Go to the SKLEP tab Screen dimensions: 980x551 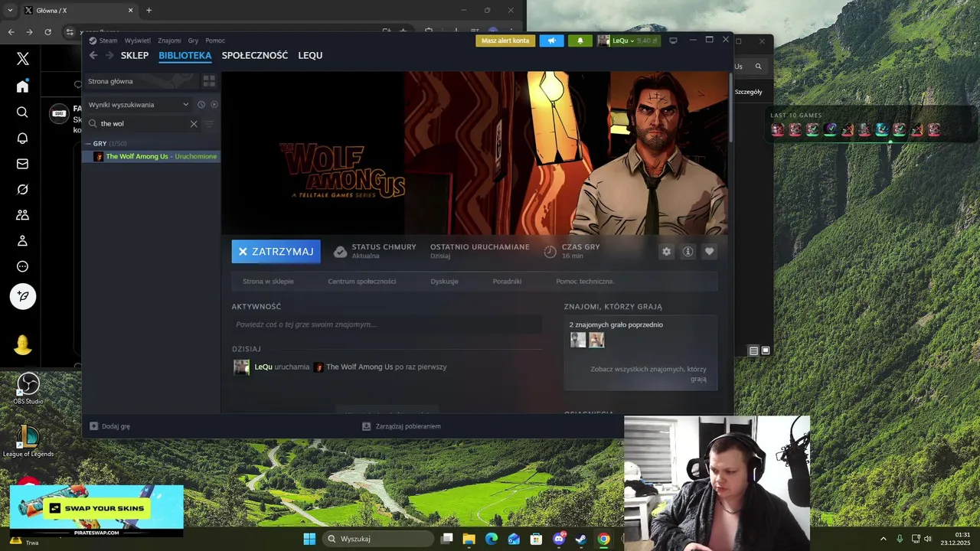(x=135, y=55)
